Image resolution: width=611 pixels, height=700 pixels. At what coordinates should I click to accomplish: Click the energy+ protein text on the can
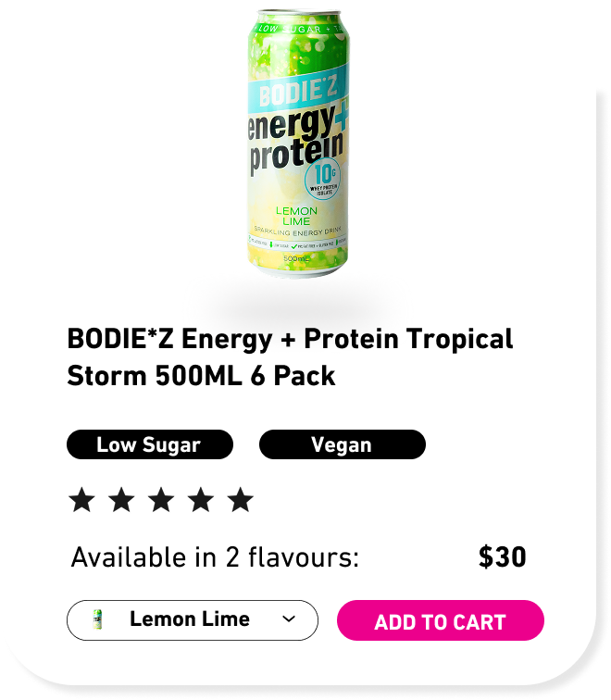[x=297, y=137]
